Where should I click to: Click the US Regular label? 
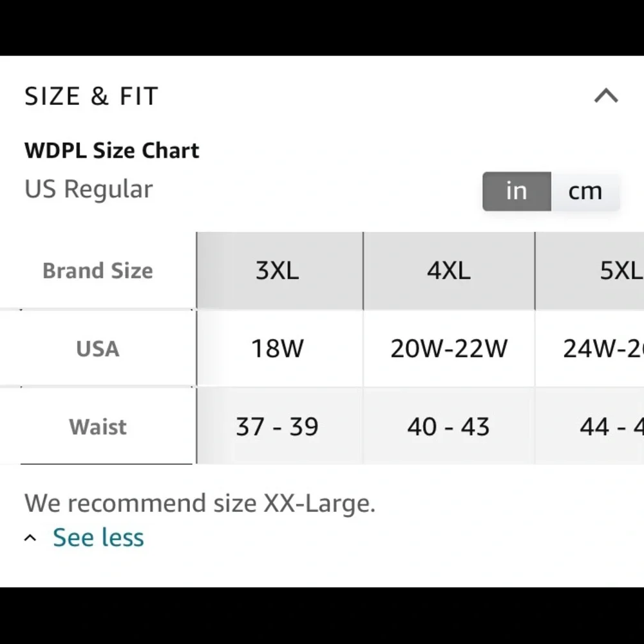(89, 189)
